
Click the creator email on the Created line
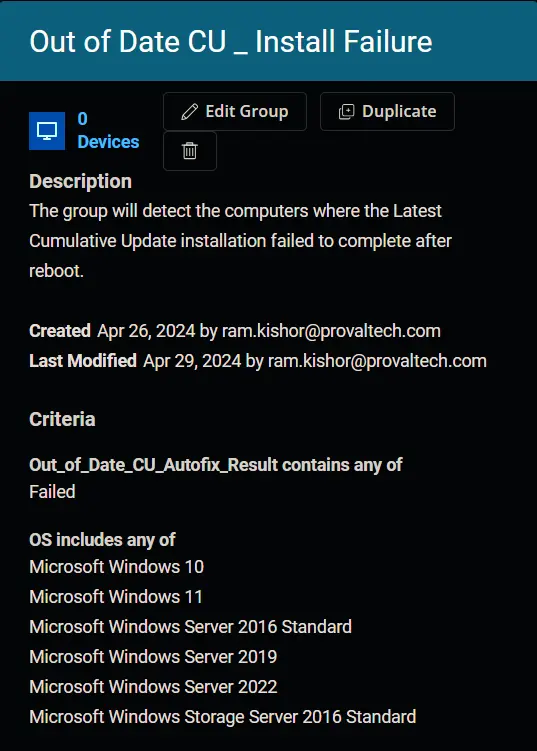[331, 331]
